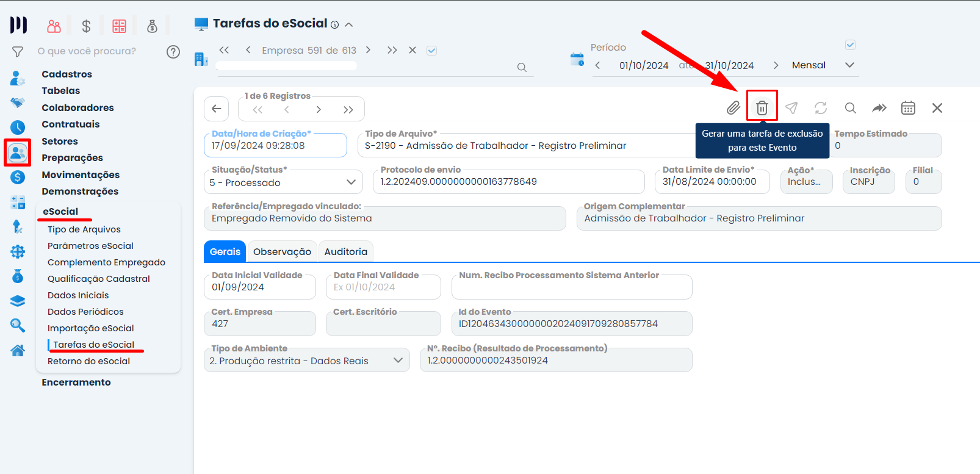The height and width of the screenshot is (474, 980).
Task: Open the money bag module in top bar
Action: pyautogui.click(x=152, y=26)
